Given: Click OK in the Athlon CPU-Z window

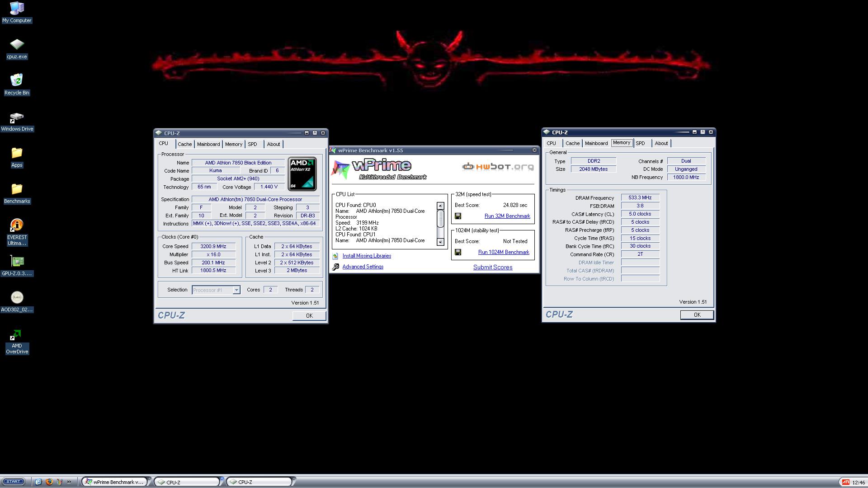Looking at the screenshot, I should coord(309,316).
